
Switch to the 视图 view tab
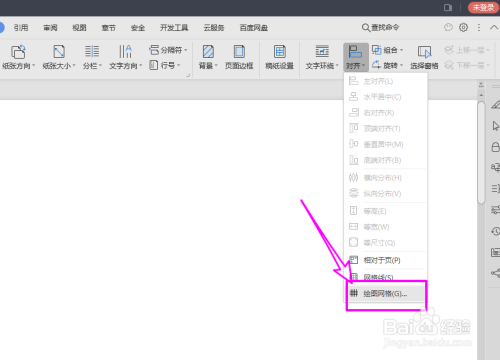pos(79,28)
